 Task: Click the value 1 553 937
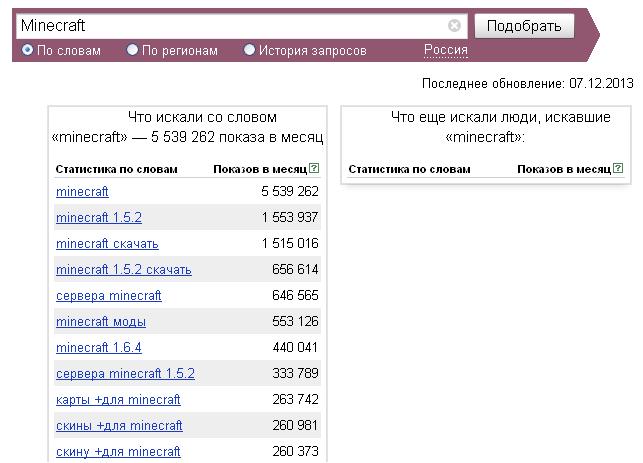(290, 217)
